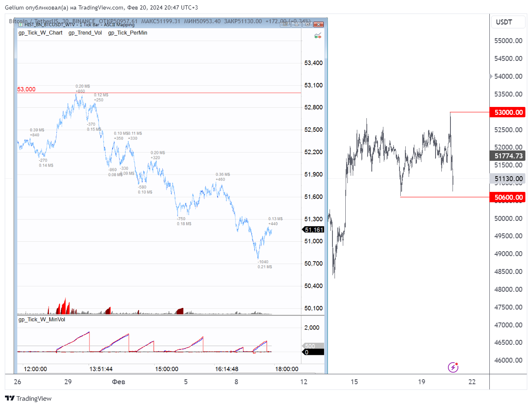Click the red 53,000 line label
Image resolution: width=532 pixels, height=407 pixels.
coord(26,89)
